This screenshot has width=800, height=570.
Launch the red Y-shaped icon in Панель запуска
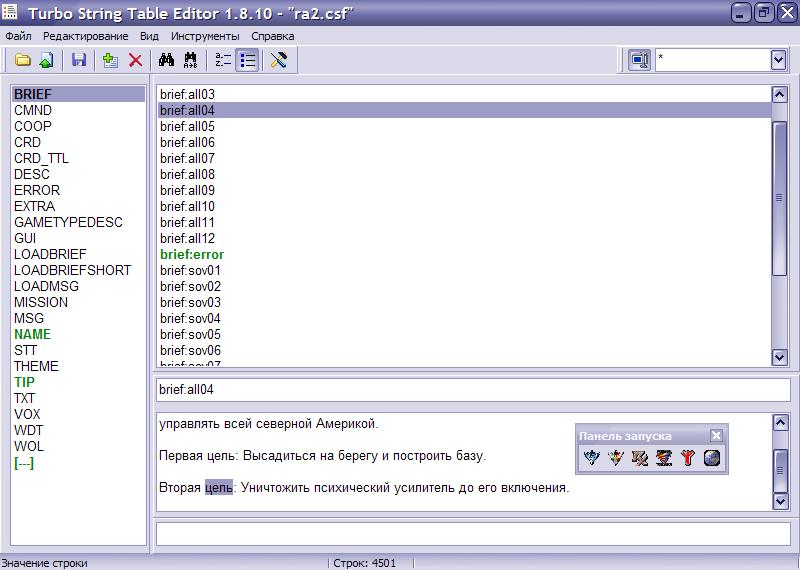tap(688, 458)
